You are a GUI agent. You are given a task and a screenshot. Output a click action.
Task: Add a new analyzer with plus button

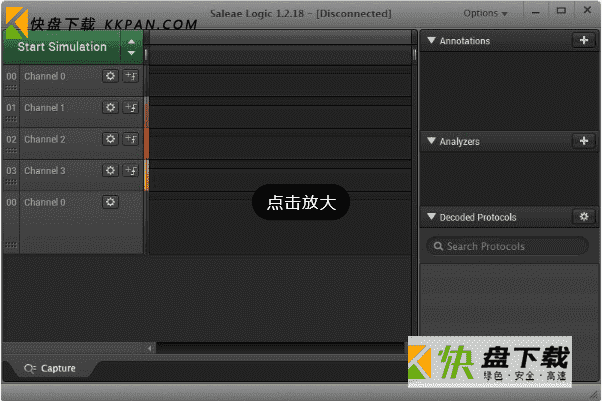coord(584,141)
